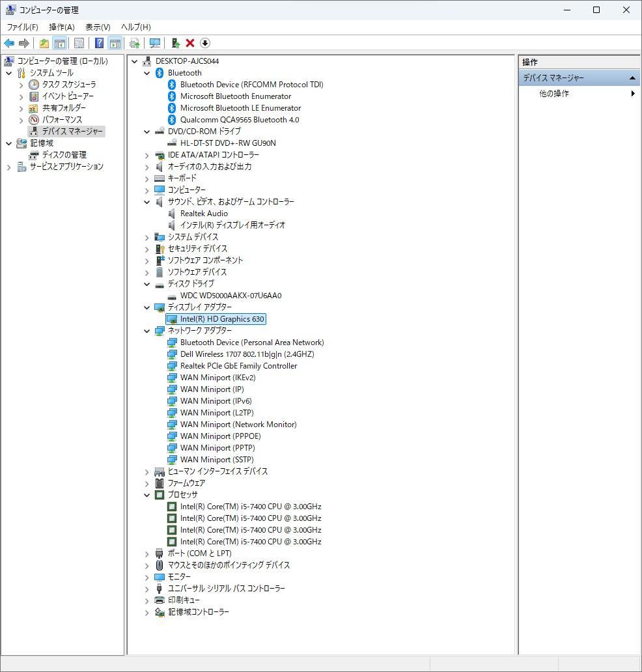Click the scan for hardware changes monitor icon

pos(155,43)
